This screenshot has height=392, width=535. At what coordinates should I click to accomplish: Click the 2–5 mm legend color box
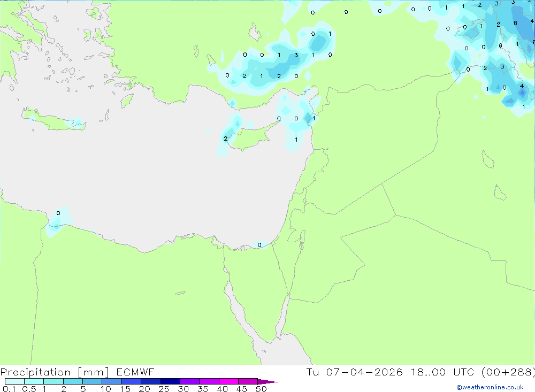pyautogui.click(x=73, y=381)
